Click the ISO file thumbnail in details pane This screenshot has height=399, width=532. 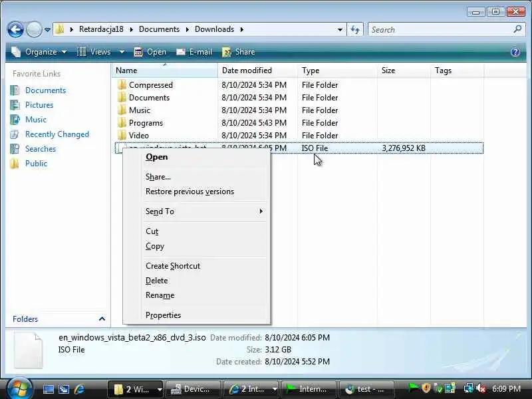pos(28,350)
